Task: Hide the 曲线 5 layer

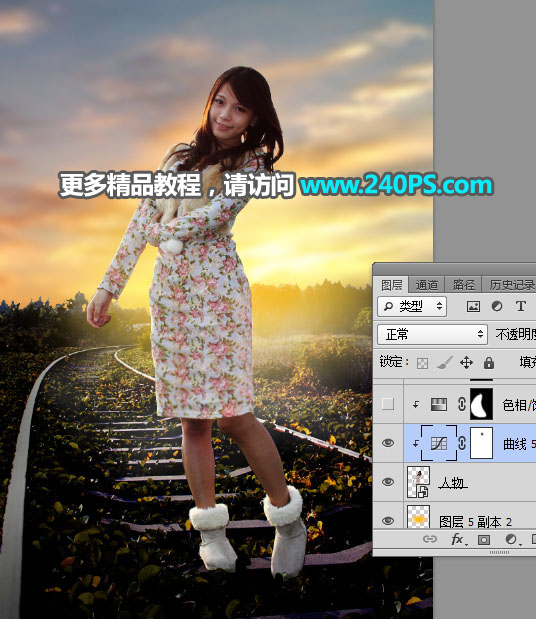Action: [x=388, y=443]
